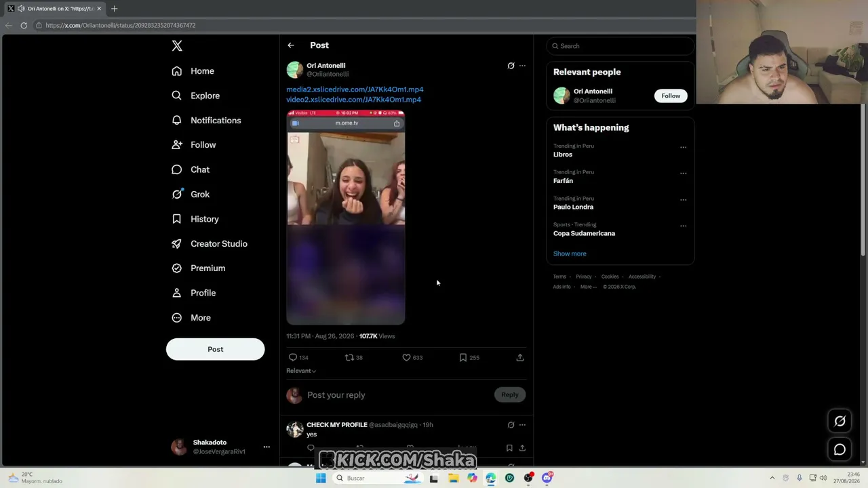
Task: Open Home in the X sidebar
Action: tap(193, 71)
